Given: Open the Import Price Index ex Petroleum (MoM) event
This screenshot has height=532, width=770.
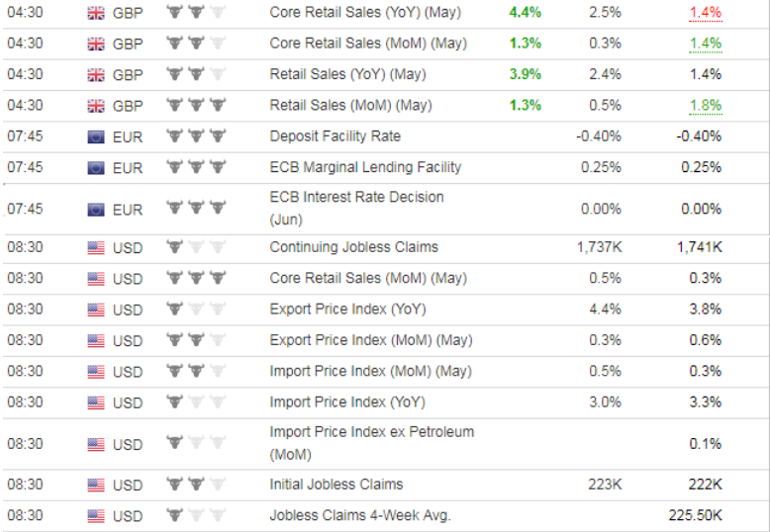Looking at the screenshot, I should (372, 443).
